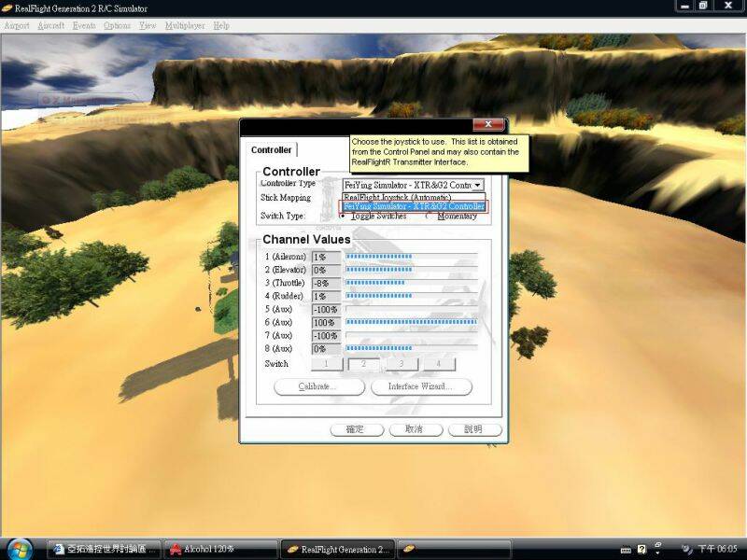Confirm with the 確定 button

click(357, 429)
